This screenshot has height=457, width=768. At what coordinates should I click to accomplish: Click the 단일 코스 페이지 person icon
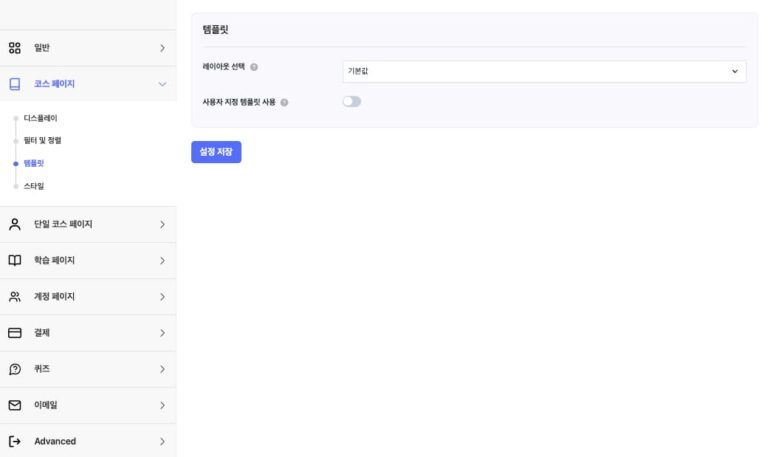[x=15, y=224]
